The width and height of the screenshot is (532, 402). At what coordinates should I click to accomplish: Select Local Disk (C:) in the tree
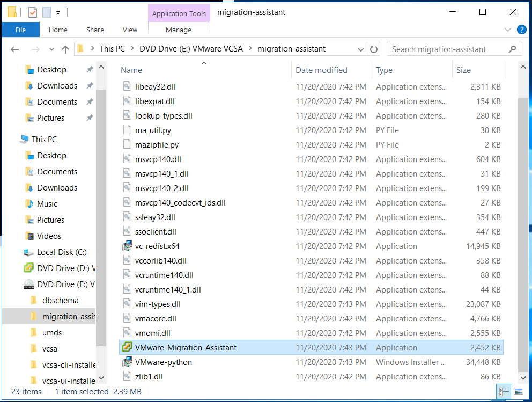coord(62,252)
